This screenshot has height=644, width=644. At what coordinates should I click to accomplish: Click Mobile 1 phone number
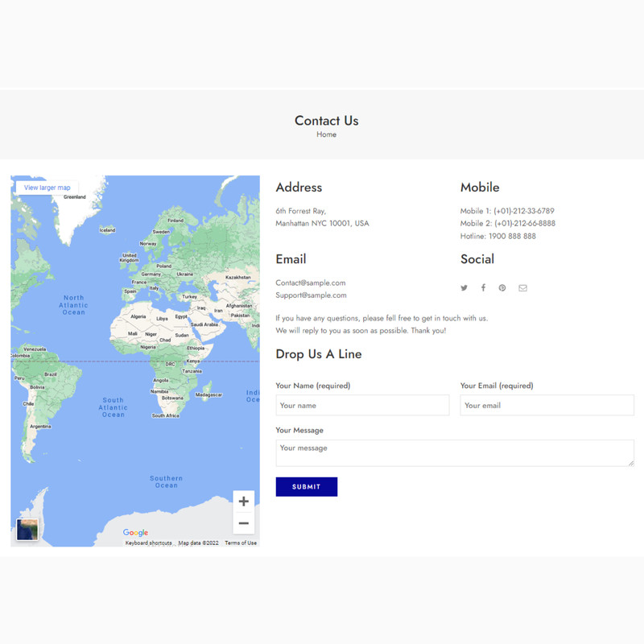click(507, 211)
